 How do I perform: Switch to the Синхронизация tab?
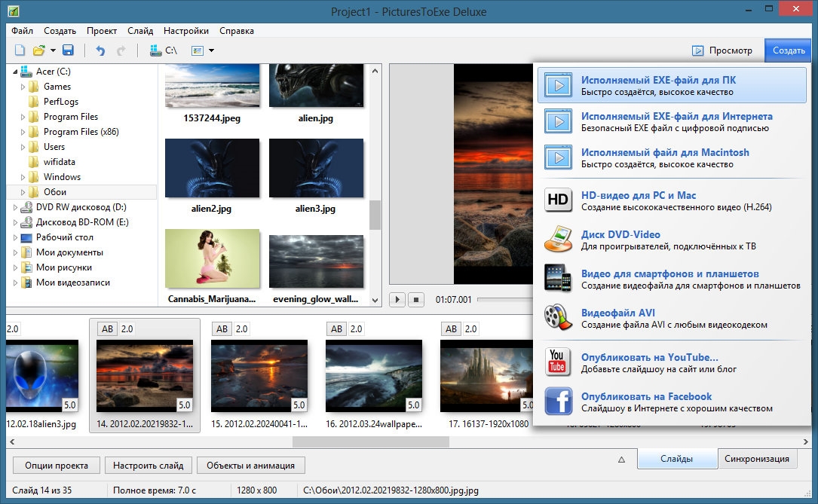coord(756,459)
